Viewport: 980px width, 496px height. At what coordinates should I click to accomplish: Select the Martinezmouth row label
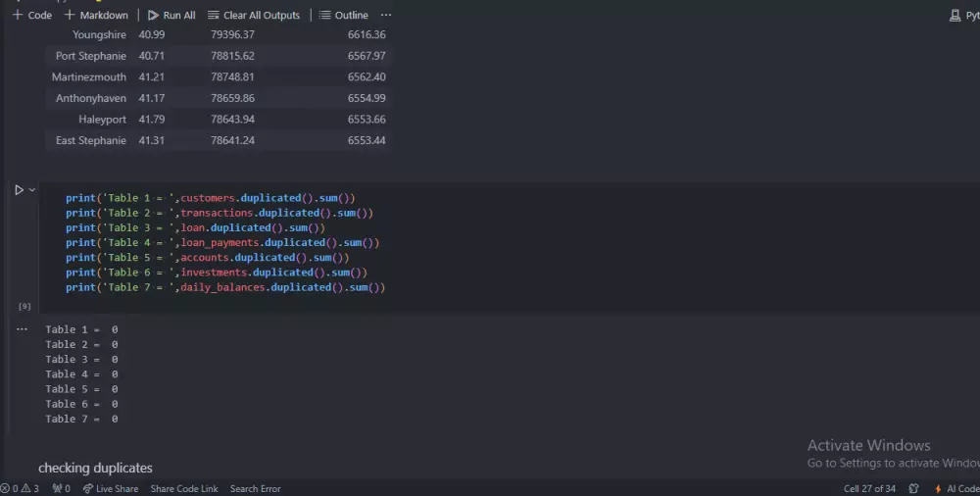click(89, 76)
